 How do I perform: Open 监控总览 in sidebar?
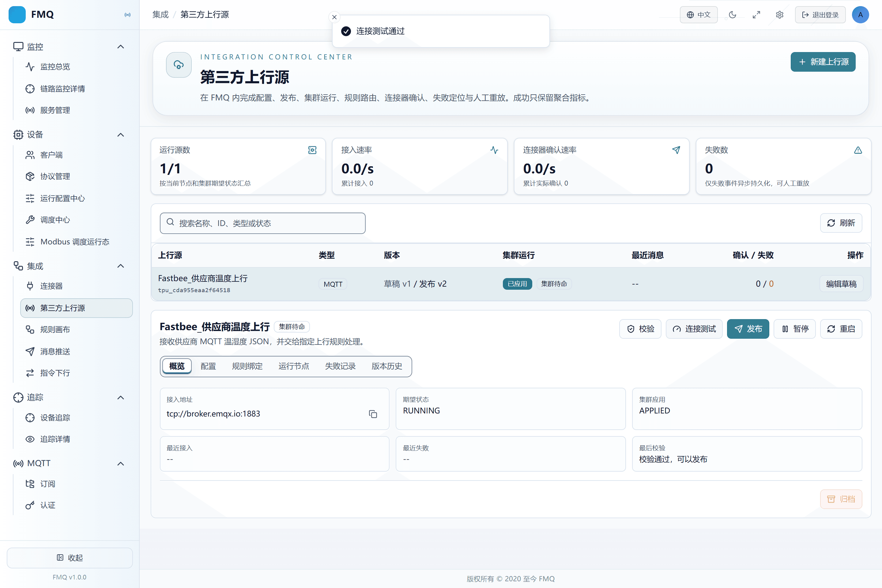coord(77,67)
